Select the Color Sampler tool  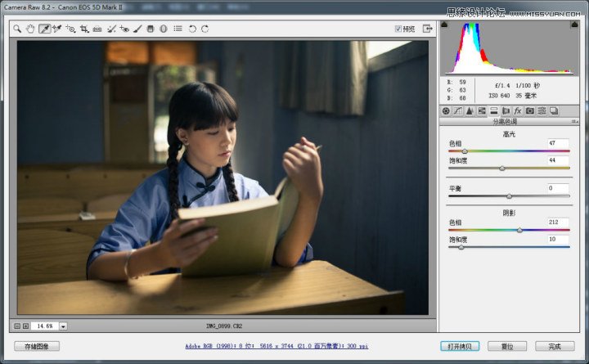click(57, 29)
